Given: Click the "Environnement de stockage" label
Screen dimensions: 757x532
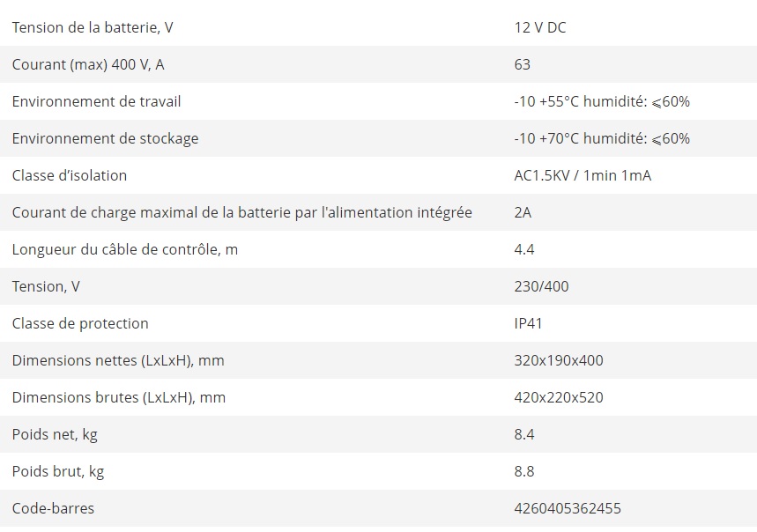Looking at the screenshot, I should [x=105, y=138].
